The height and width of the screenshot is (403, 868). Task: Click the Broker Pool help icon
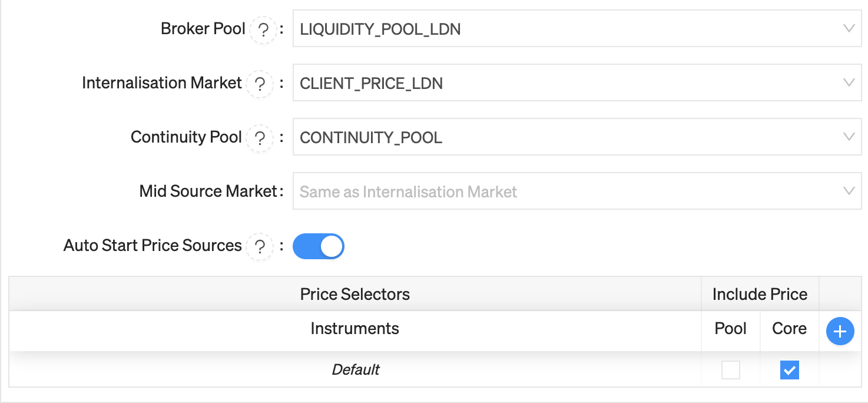click(x=263, y=29)
